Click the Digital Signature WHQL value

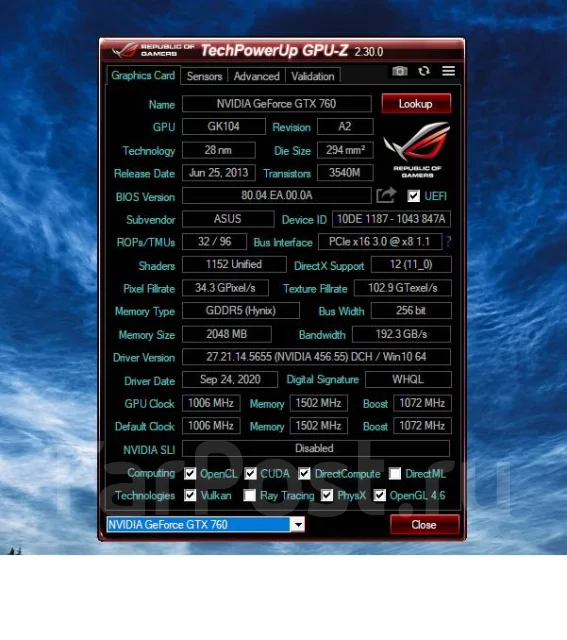[x=408, y=380]
